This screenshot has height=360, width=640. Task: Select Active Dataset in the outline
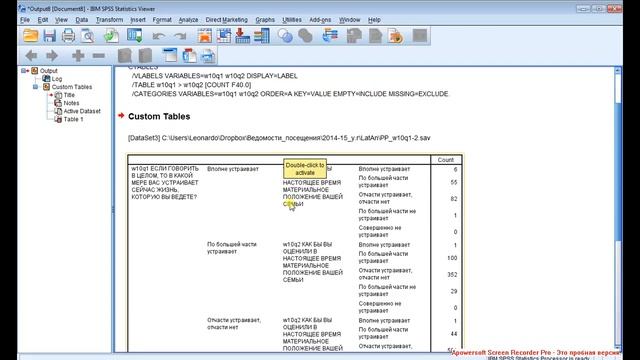[82, 111]
